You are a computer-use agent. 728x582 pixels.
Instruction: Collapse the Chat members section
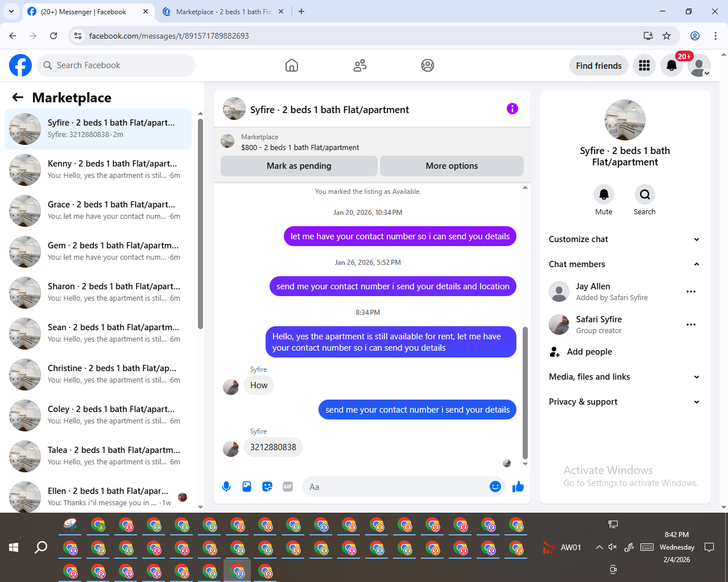[x=624, y=264]
